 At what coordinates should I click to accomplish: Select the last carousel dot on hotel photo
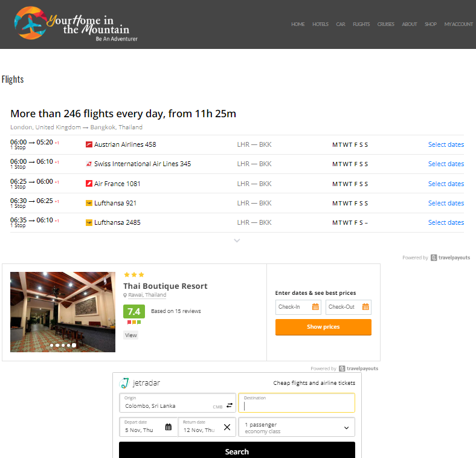pyautogui.click(x=74, y=346)
